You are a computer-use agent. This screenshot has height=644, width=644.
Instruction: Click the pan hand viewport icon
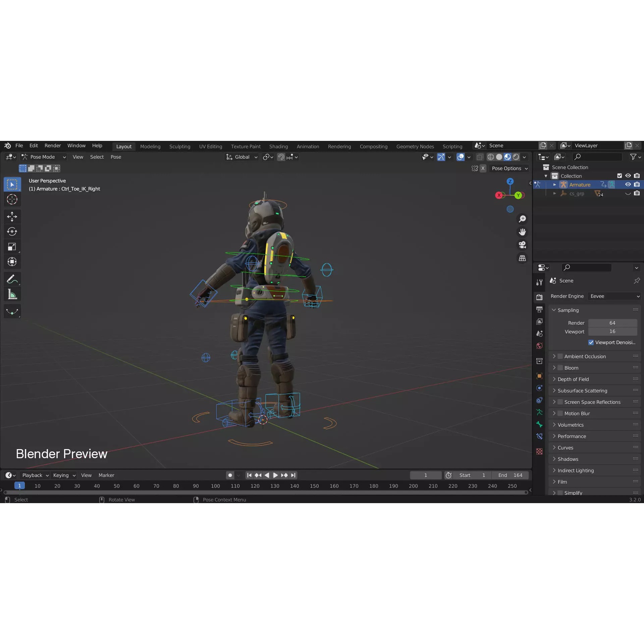pos(522,232)
